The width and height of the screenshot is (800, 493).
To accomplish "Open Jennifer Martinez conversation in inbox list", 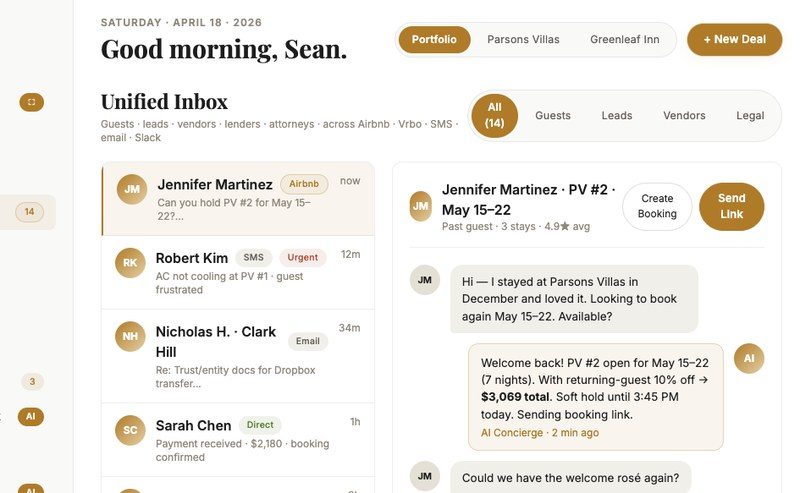I will pyautogui.click(x=238, y=199).
